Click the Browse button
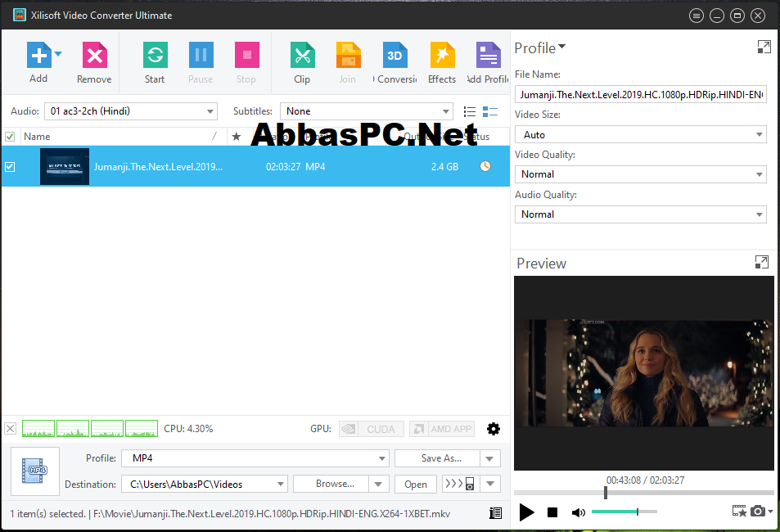This screenshot has height=532, width=780. [x=331, y=484]
